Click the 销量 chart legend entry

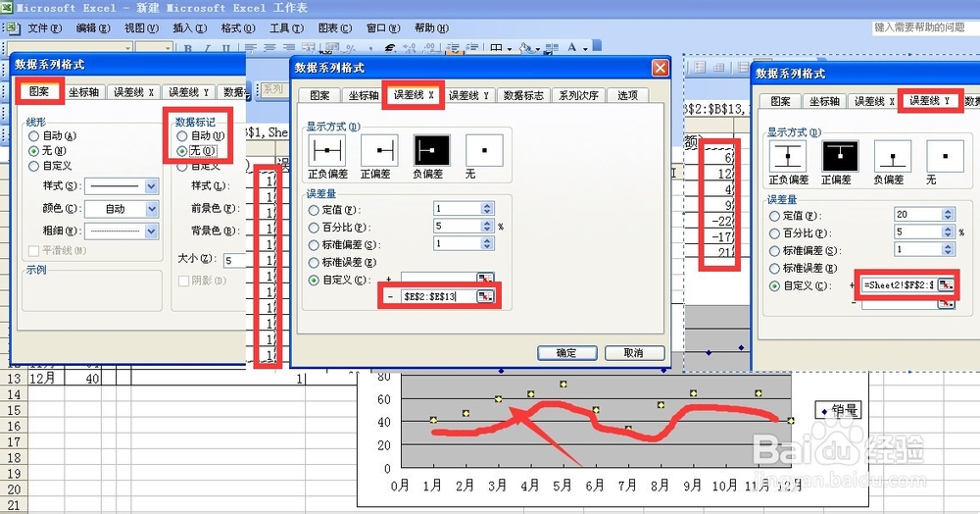(838, 411)
